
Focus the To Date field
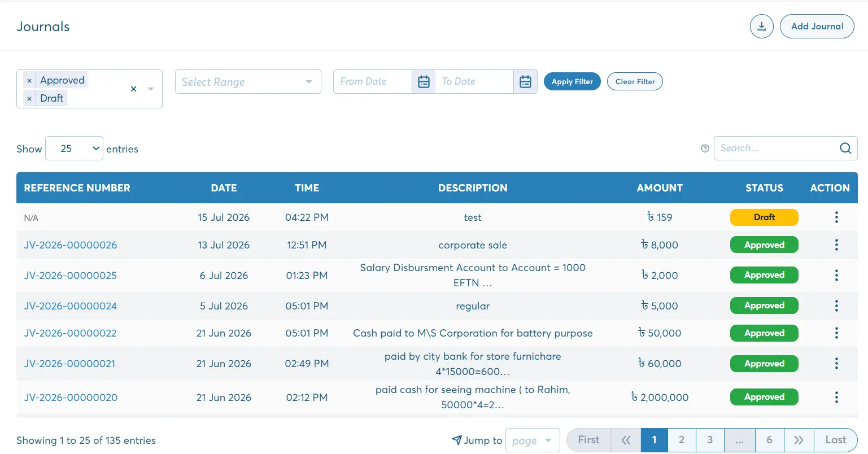tap(474, 81)
